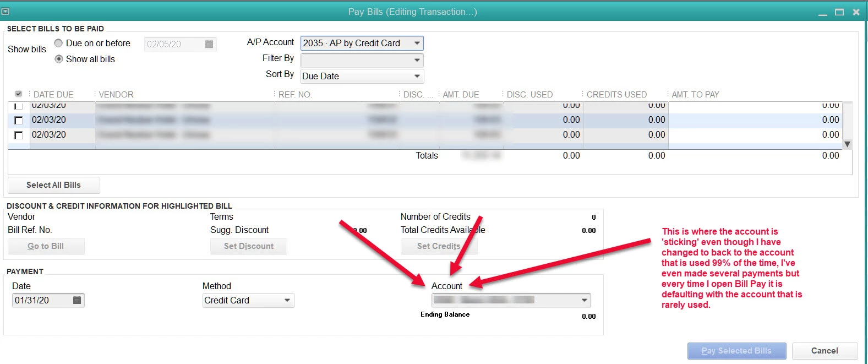Click the AMT. DUE column header
This screenshot has width=868, height=364.
[x=461, y=95]
